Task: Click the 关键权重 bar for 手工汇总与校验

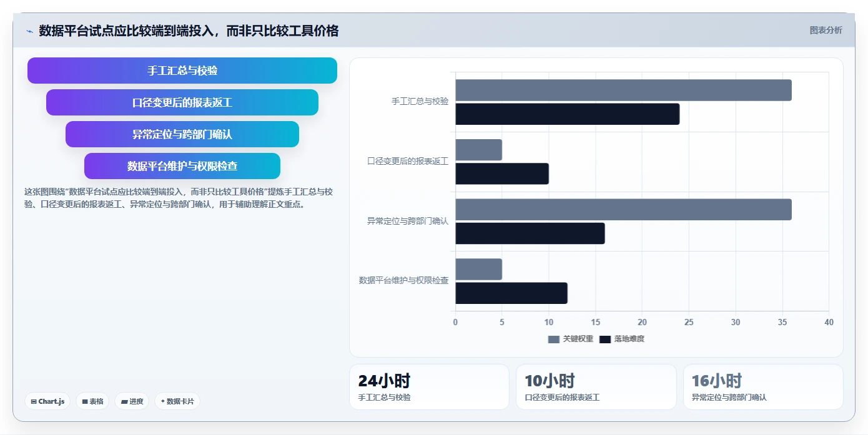Action: (x=623, y=90)
